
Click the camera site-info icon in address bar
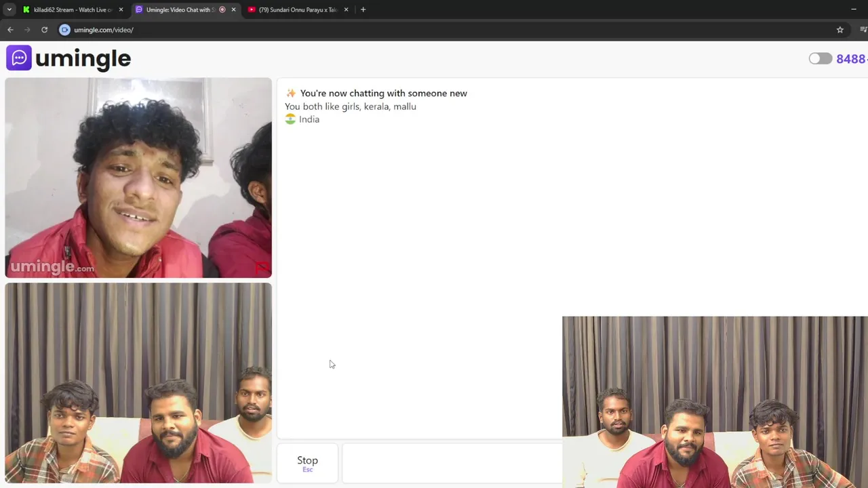click(x=64, y=30)
